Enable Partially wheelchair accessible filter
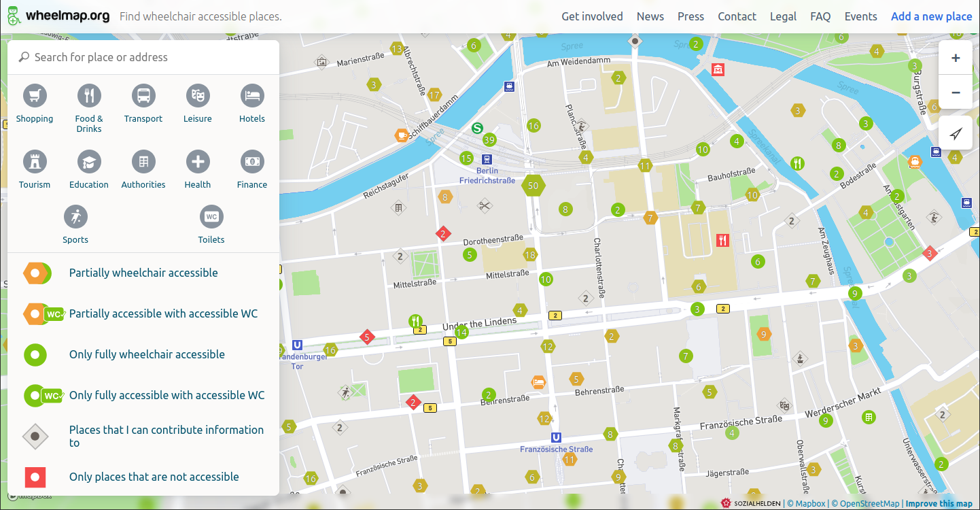The width and height of the screenshot is (980, 510). (143, 273)
